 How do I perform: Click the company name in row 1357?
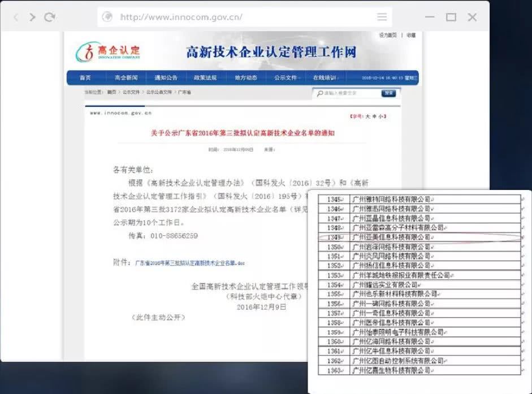(x=391, y=313)
